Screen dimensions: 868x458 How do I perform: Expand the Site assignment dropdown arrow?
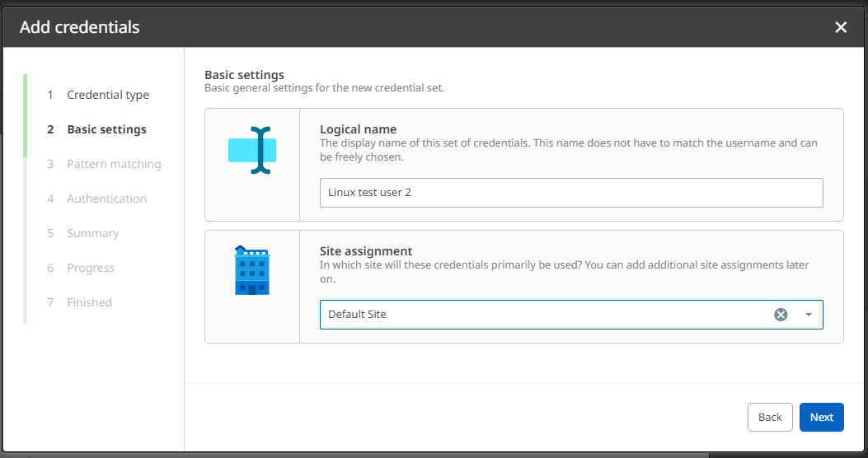click(809, 315)
